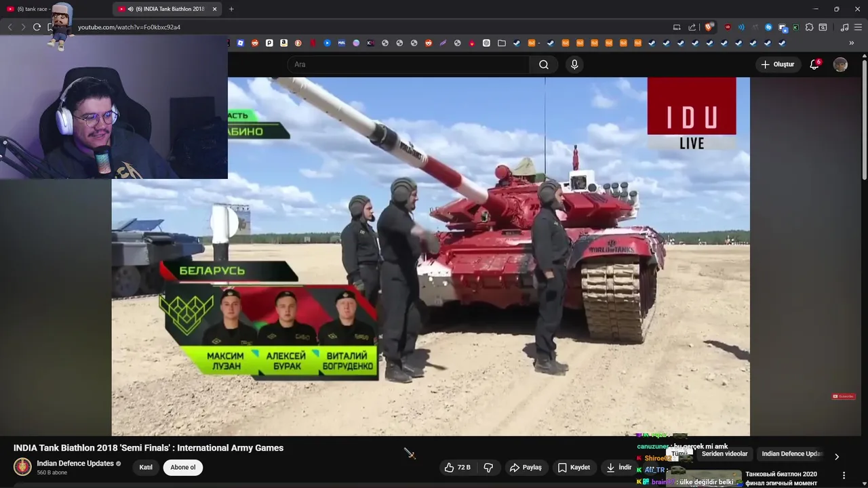868x488 pixels.
Task: Go back with the browser back arrow
Action: click(x=9, y=27)
